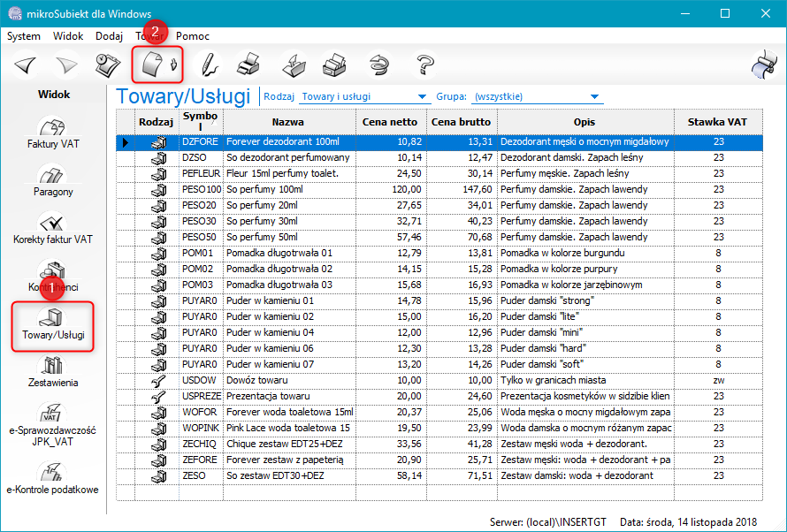The width and height of the screenshot is (787, 532).
Task: Sort by the Symbol column header
Action: point(201,122)
